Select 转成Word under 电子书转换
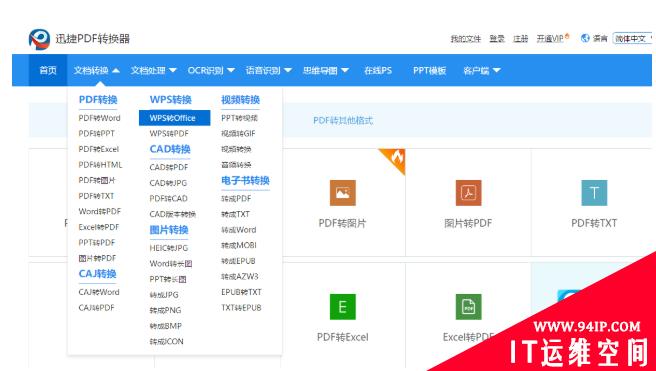The width and height of the screenshot is (656, 371). pyautogui.click(x=238, y=230)
